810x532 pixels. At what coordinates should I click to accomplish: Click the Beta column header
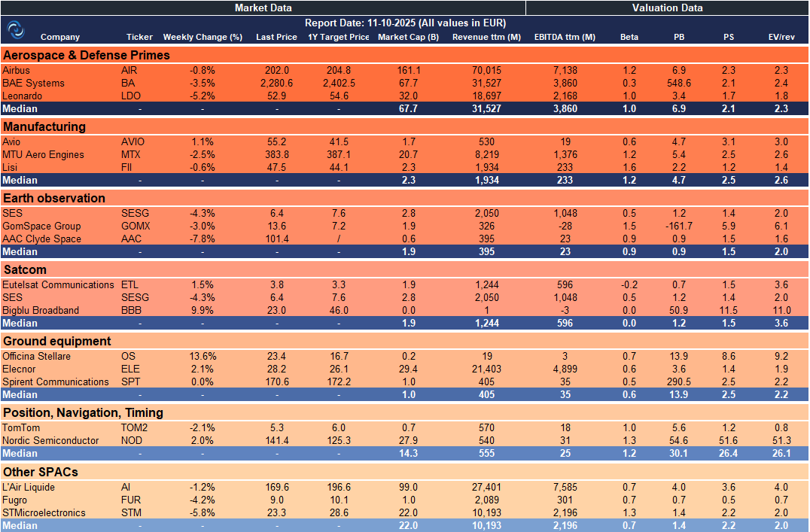click(x=629, y=37)
